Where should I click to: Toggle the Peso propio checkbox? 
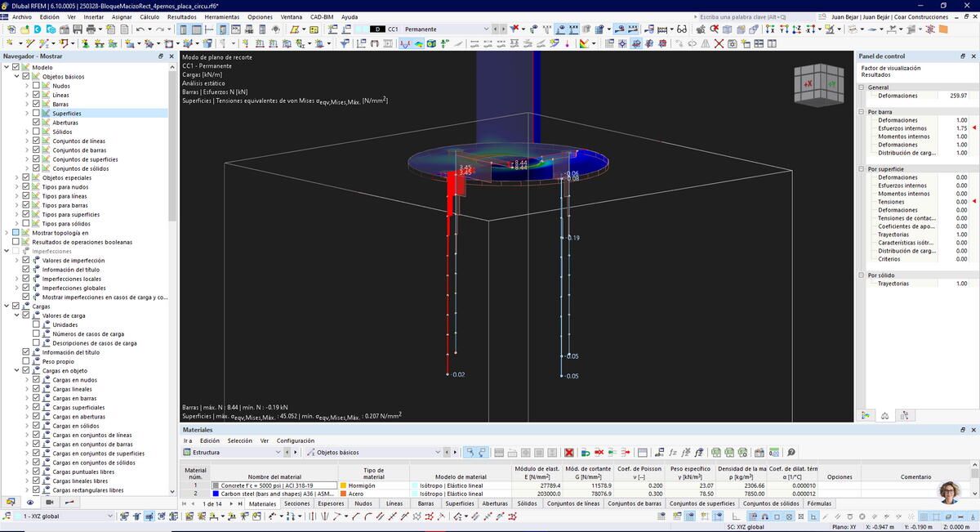tap(26, 361)
